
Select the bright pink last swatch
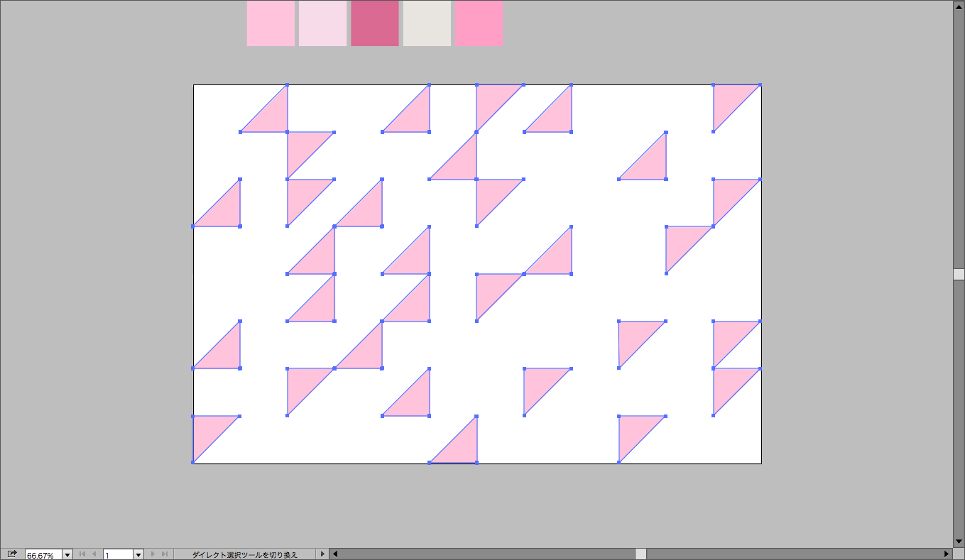(x=479, y=23)
